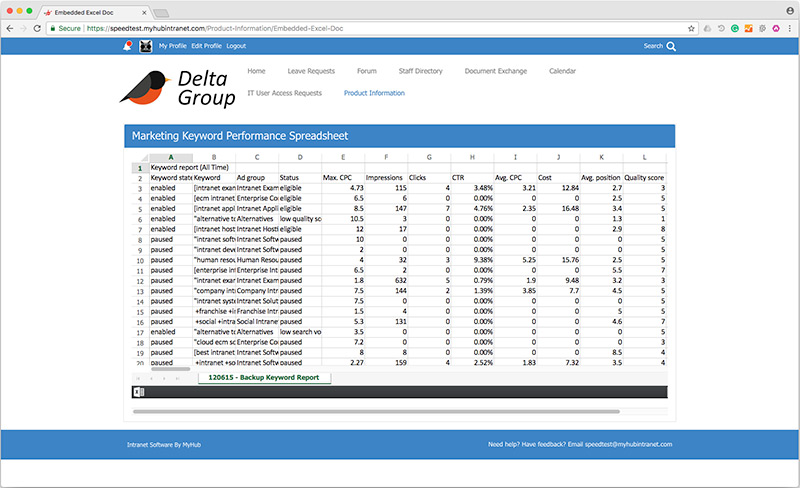The width and height of the screenshot is (800, 488).
Task: Open the user avatar thumbnail
Action: (145, 46)
